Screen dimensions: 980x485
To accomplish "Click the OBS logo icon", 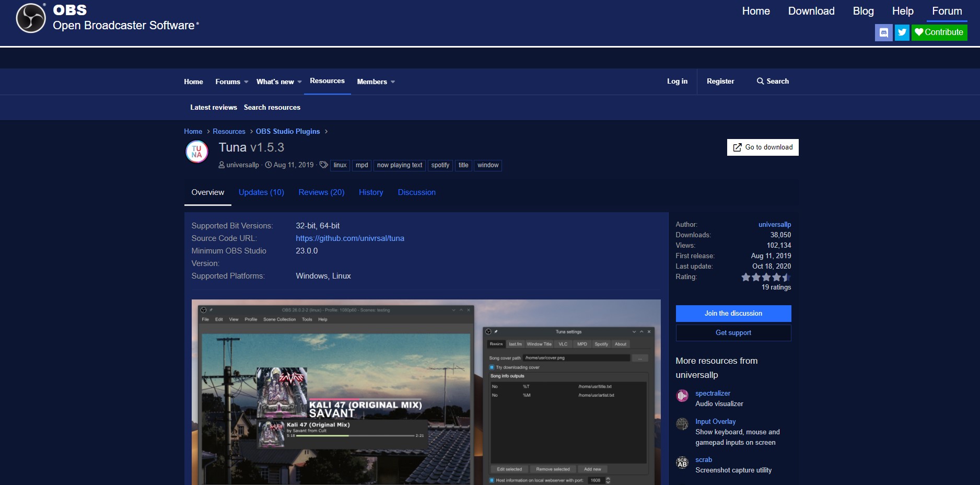I will 31,18.
